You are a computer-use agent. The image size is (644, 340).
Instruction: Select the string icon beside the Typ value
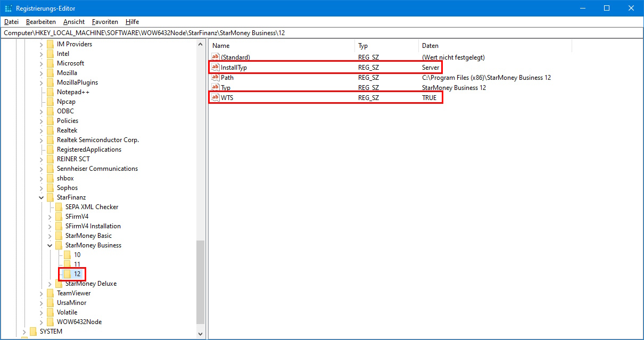pyautogui.click(x=216, y=87)
